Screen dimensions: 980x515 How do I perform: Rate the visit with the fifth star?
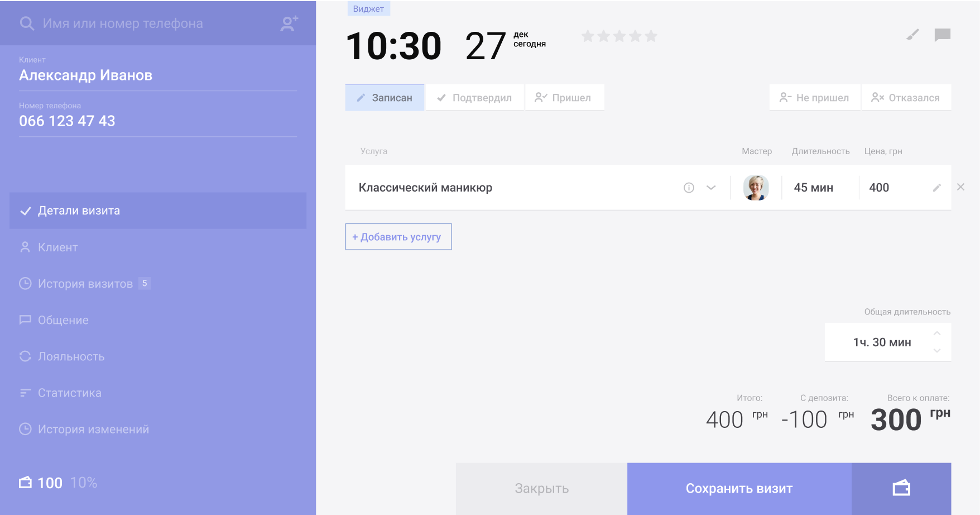pos(651,36)
